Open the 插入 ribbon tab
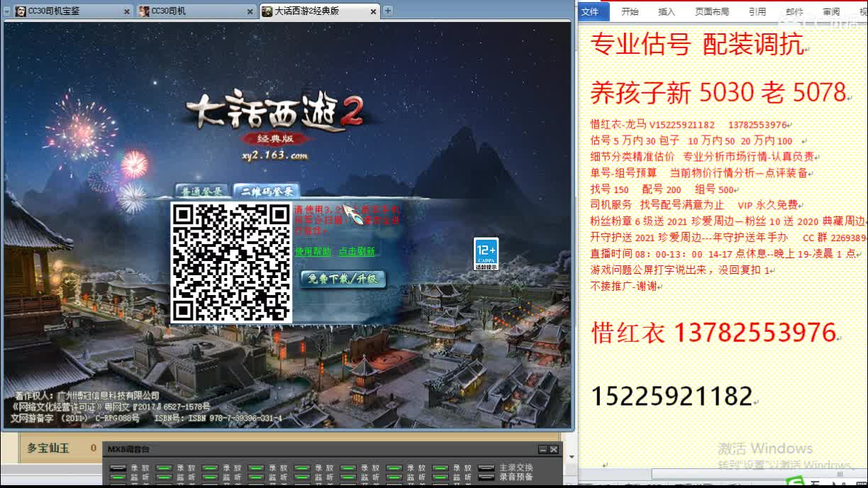868x488 pixels. point(667,12)
